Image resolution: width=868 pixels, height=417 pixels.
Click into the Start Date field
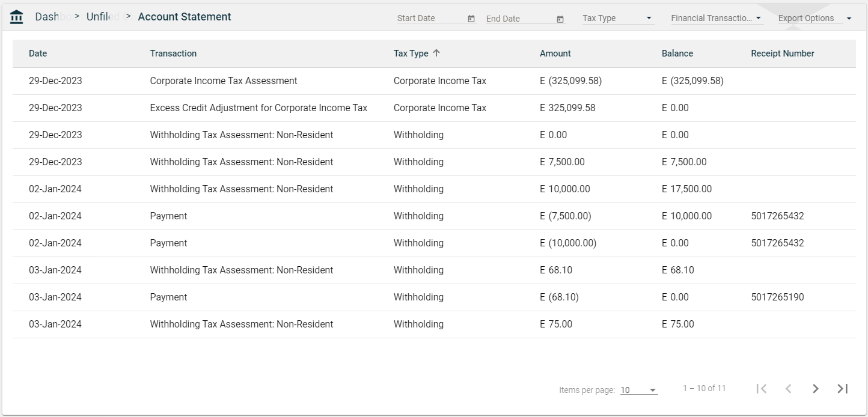point(430,18)
